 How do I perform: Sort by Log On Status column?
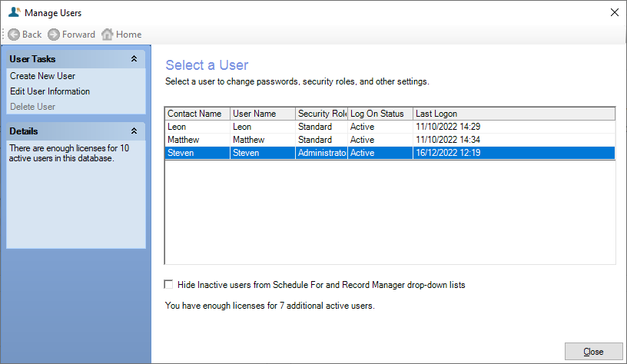click(x=380, y=114)
